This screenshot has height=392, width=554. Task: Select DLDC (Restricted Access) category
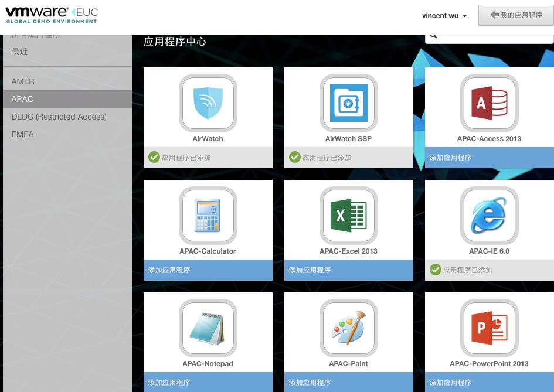tap(59, 117)
